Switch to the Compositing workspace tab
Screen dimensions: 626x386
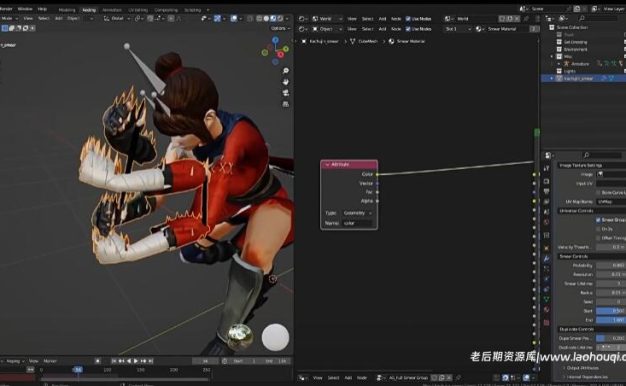click(x=166, y=10)
